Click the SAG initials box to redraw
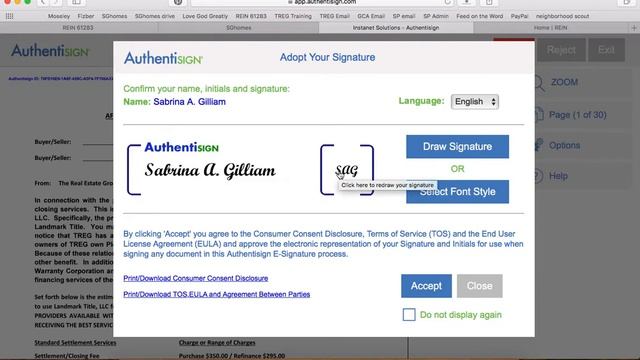This screenshot has width=640, height=360. point(347,170)
